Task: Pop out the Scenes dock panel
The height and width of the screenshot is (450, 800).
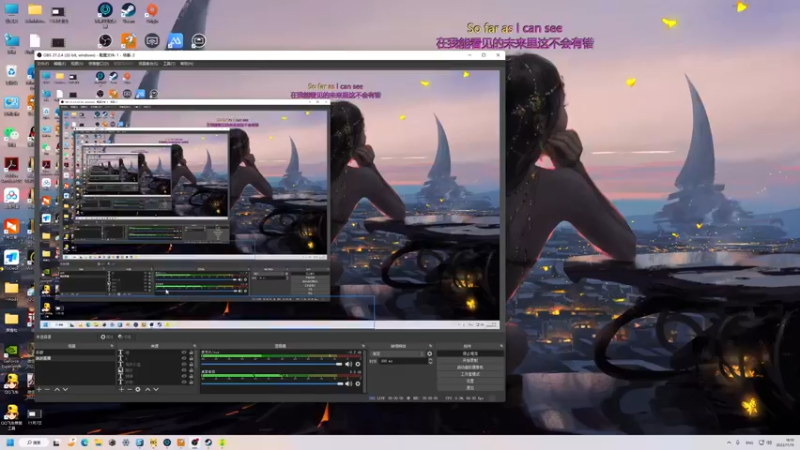Action: coord(112,346)
